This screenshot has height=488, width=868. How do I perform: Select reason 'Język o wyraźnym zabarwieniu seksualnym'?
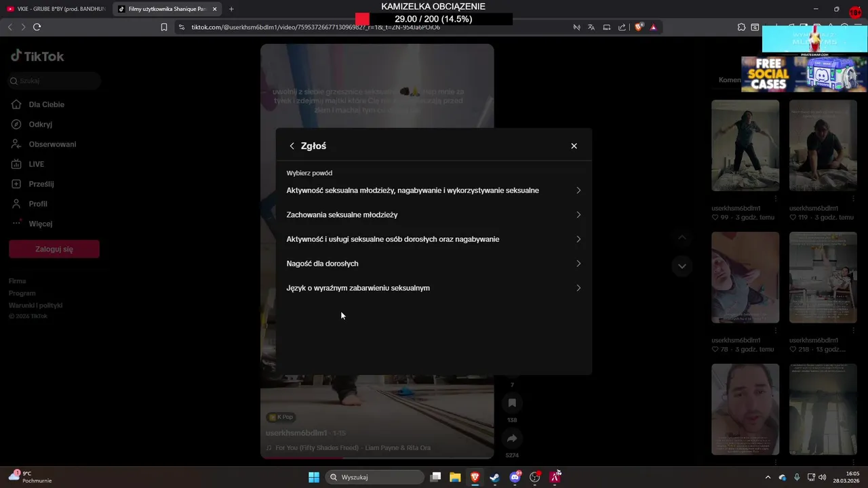click(x=434, y=288)
